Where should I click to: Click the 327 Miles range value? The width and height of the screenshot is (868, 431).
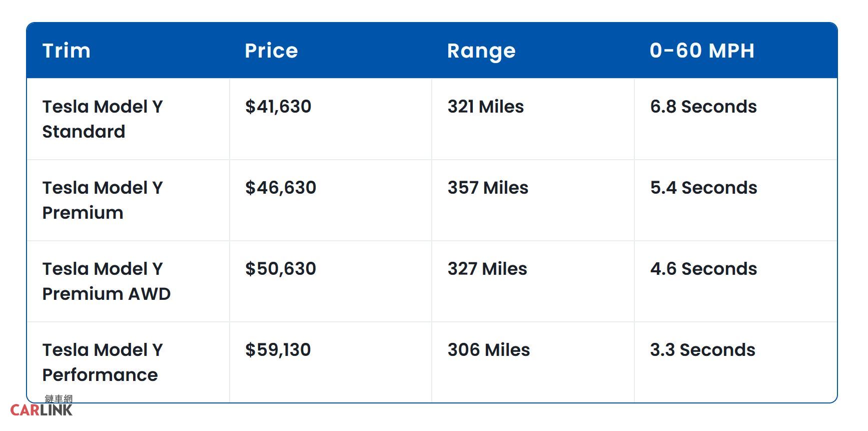coord(487,269)
